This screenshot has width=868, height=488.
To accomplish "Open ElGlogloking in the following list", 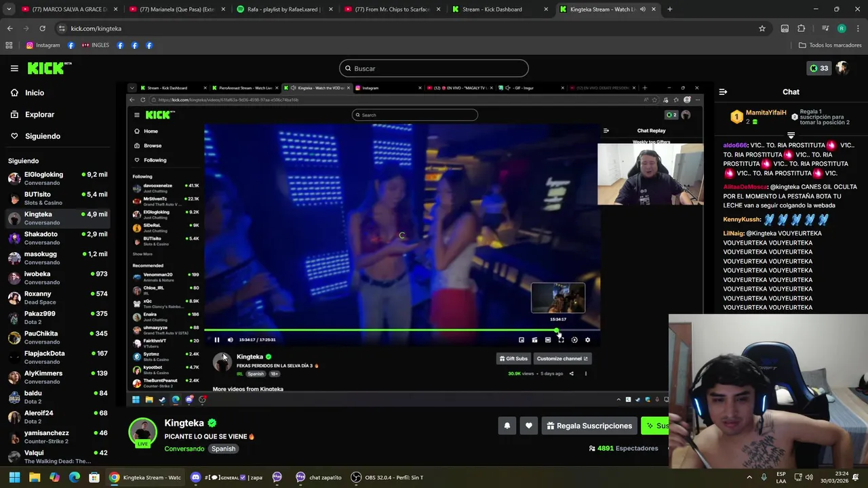I will coord(57,178).
